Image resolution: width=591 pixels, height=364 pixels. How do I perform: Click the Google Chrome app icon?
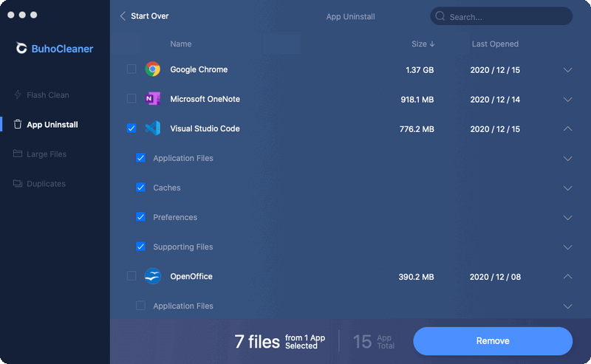click(153, 69)
